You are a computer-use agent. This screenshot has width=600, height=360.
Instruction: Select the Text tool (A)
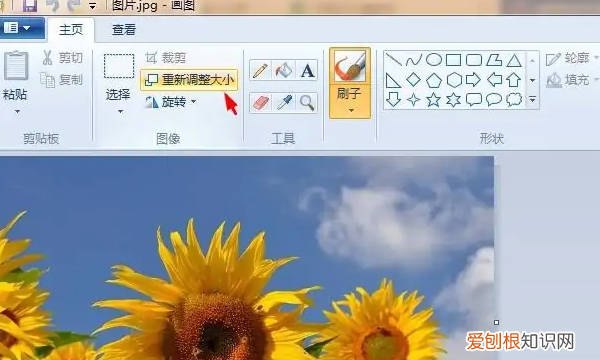pyautogui.click(x=307, y=70)
